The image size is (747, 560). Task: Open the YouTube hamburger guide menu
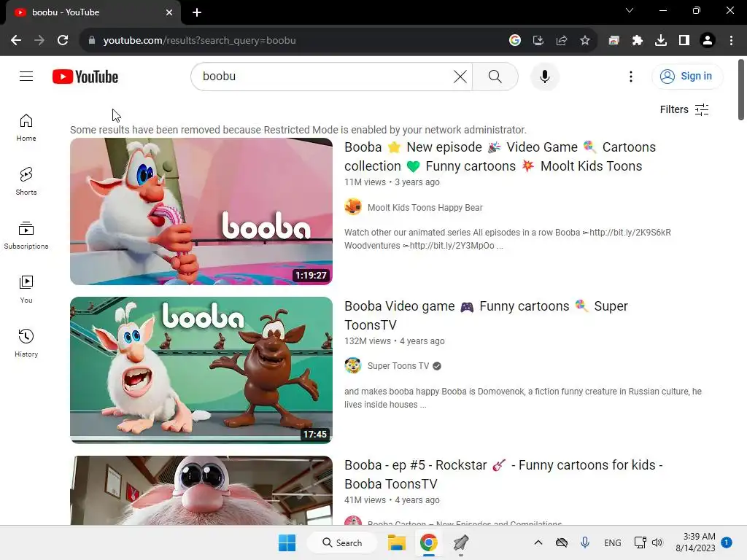[x=26, y=76]
